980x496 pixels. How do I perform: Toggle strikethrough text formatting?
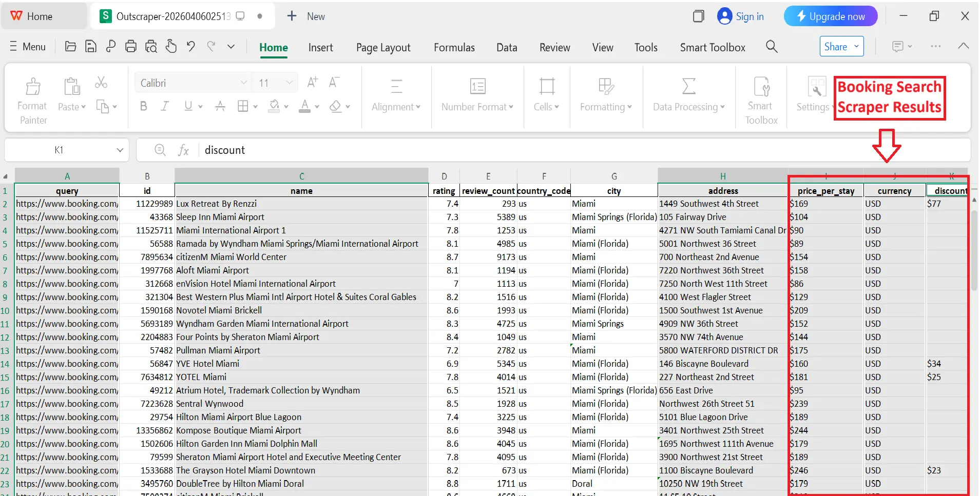click(220, 106)
